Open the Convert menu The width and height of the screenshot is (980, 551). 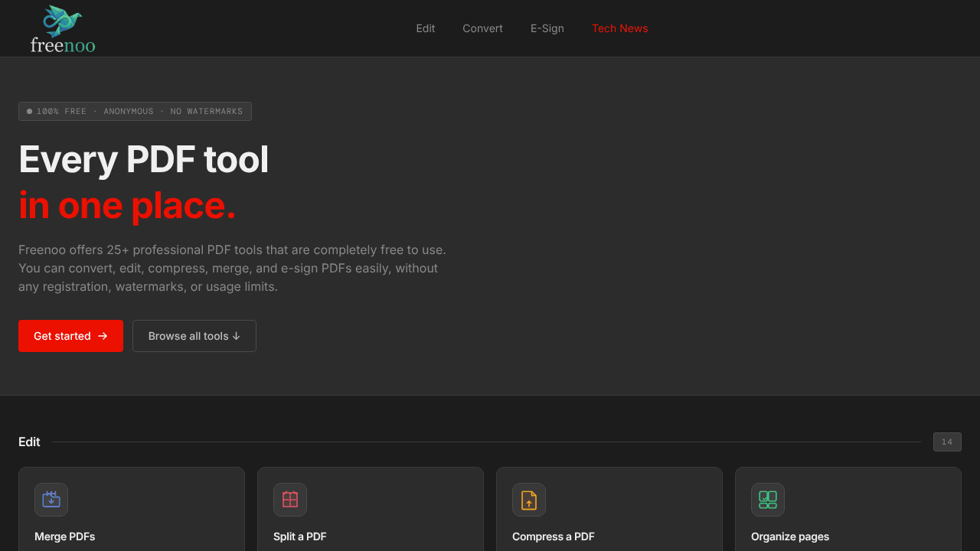pyautogui.click(x=482, y=28)
